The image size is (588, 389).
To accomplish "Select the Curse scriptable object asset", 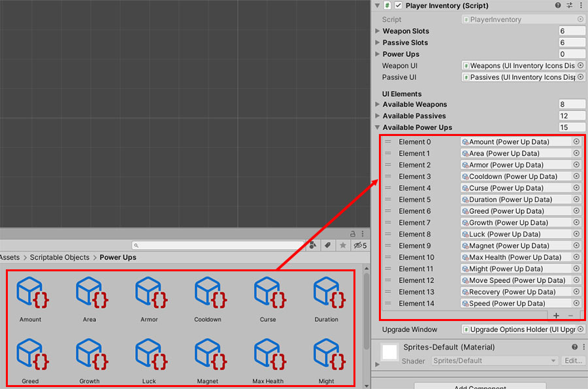I will tap(267, 294).
